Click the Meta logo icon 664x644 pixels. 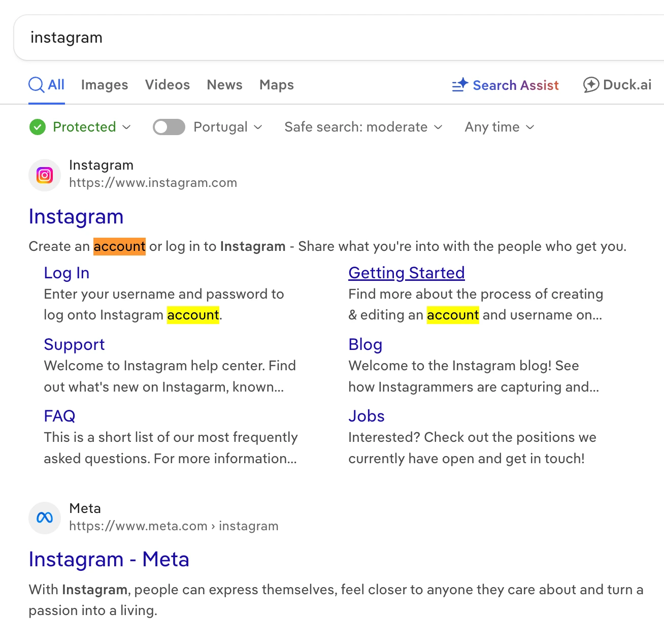pos(45,518)
